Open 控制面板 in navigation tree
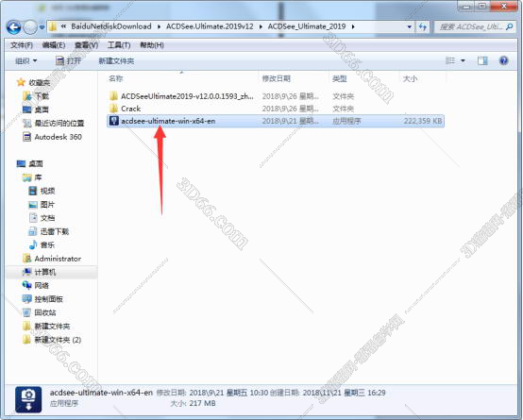The width and height of the screenshot is (523, 420). click(49, 299)
